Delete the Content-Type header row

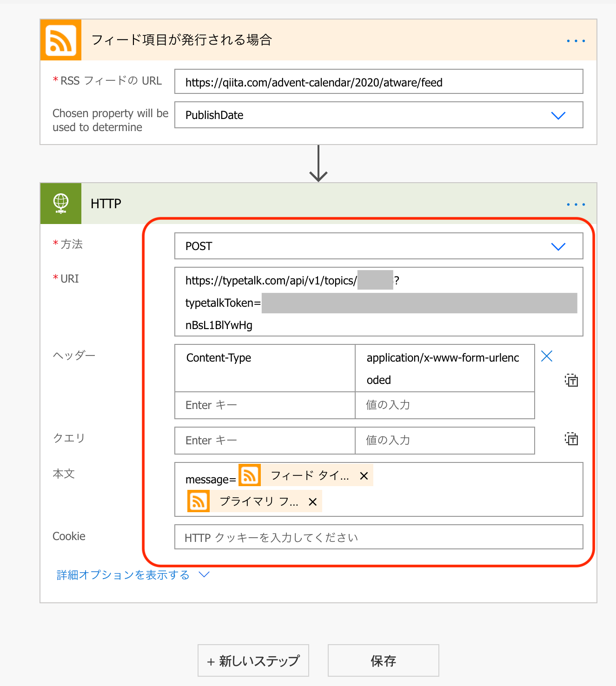pyautogui.click(x=546, y=356)
